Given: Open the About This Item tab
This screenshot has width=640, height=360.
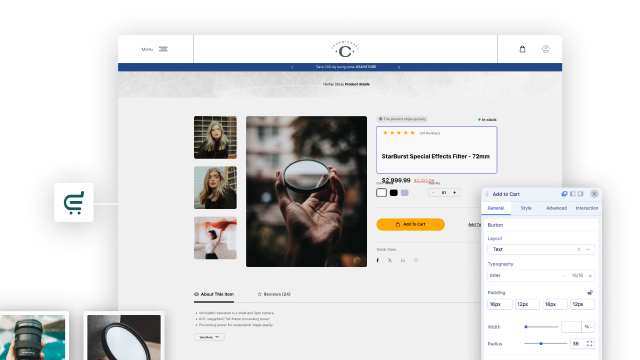Looking at the screenshot, I should pos(214,294).
